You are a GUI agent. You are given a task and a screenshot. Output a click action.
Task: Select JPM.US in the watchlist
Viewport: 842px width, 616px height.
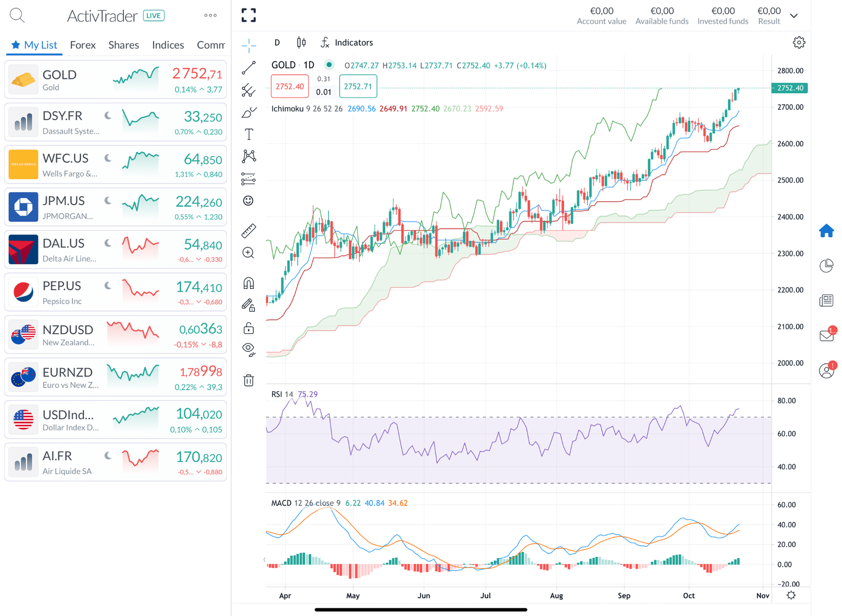coord(116,207)
